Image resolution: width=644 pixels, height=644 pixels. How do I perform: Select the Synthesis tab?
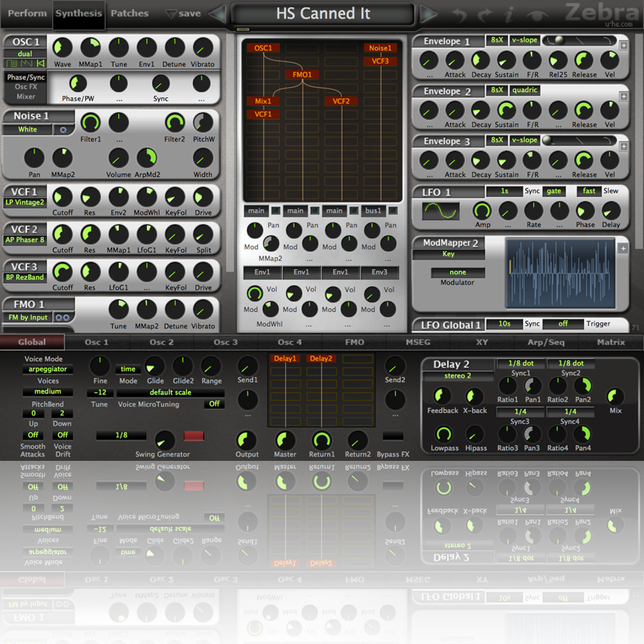click(x=79, y=14)
